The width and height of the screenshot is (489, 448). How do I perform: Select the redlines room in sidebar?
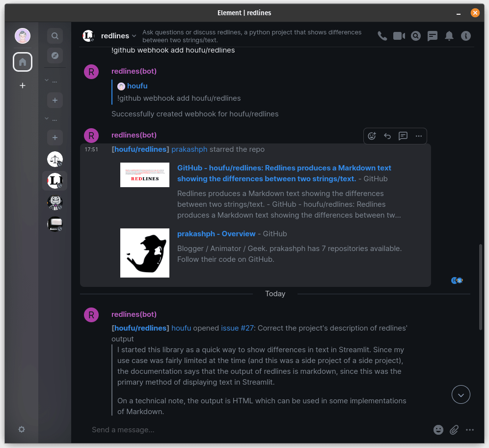55,181
